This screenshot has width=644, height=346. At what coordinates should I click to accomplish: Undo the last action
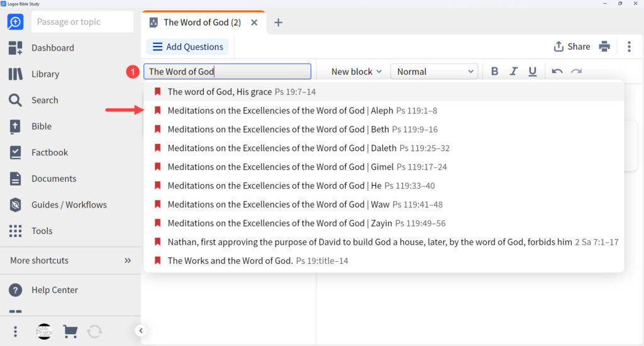tap(557, 72)
